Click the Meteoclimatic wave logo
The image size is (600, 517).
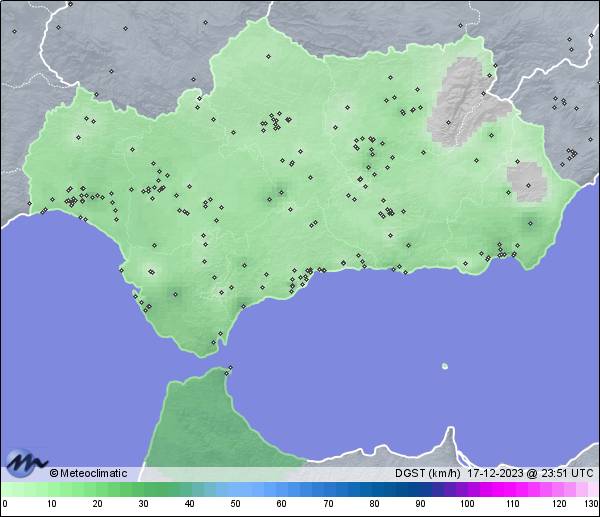pos(27,463)
